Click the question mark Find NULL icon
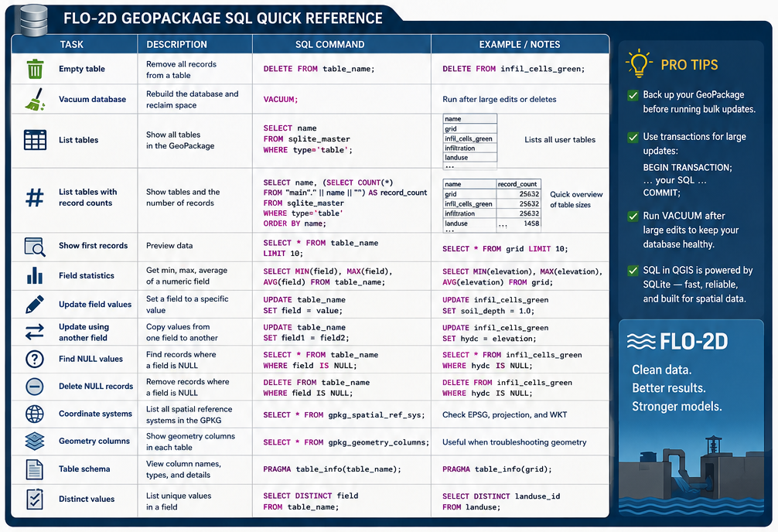This screenshot has height=532, width=778. (x=35, y=359)
